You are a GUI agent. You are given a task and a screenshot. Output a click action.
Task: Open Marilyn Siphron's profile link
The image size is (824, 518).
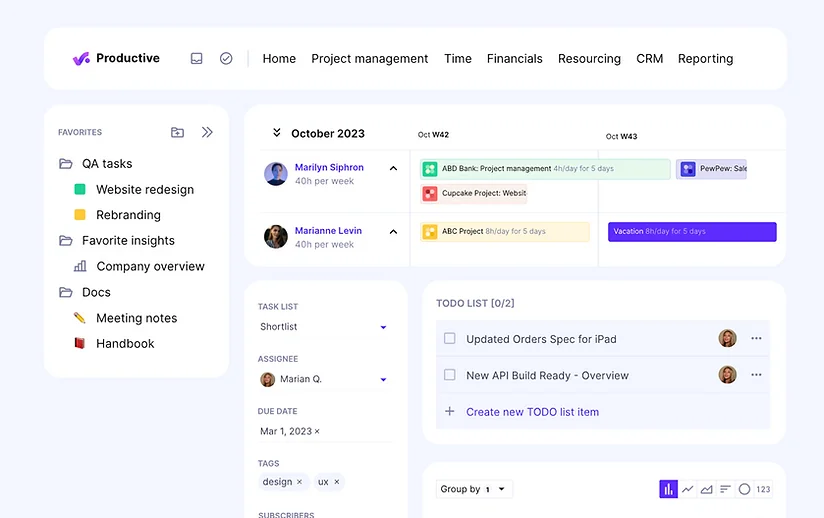[329, 167]
